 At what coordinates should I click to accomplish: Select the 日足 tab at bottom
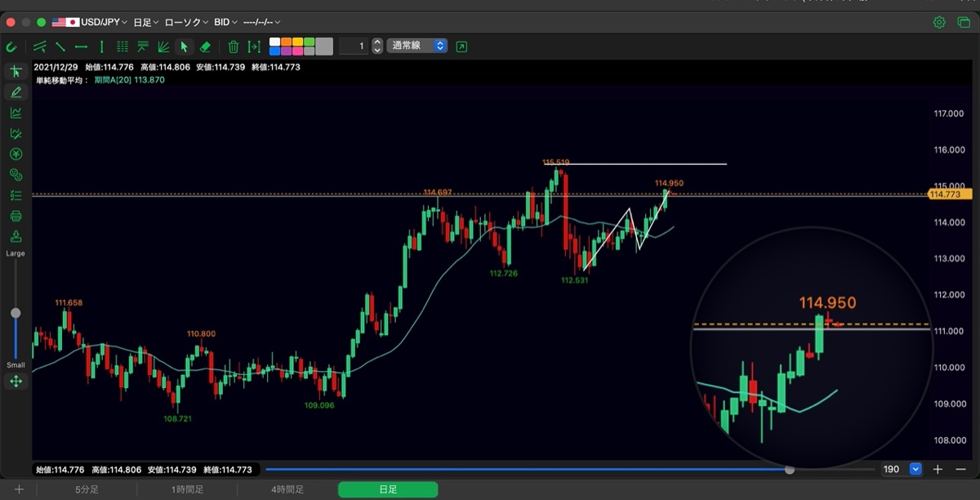pyautogui.click(x=388, y=489)
